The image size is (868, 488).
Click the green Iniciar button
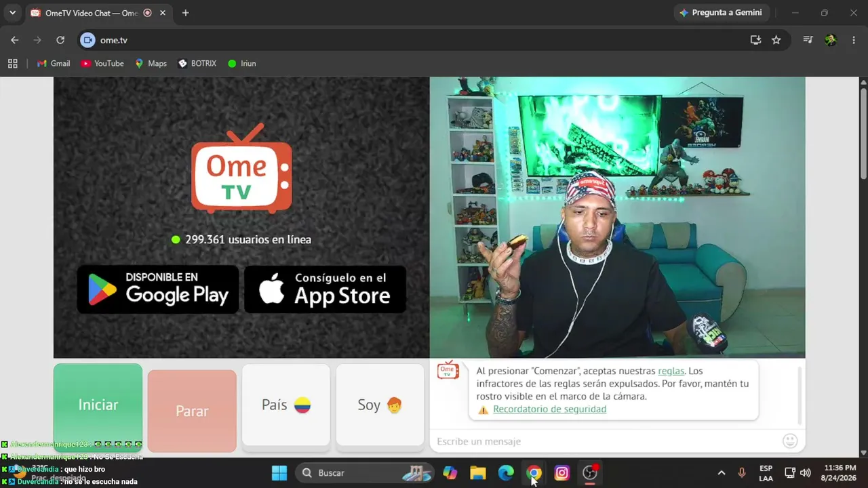(98, 405)
